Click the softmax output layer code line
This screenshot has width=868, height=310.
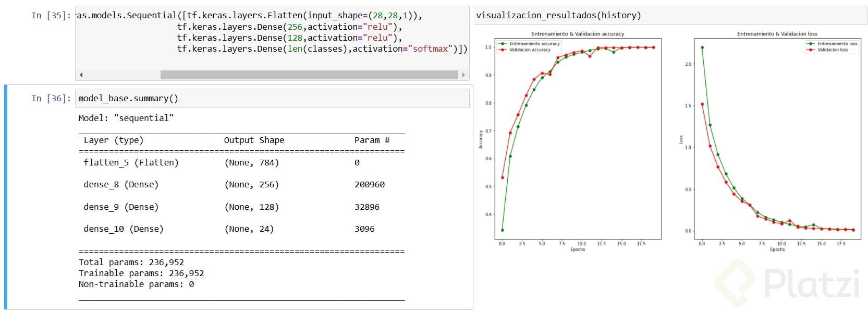(x=322, y=49)
